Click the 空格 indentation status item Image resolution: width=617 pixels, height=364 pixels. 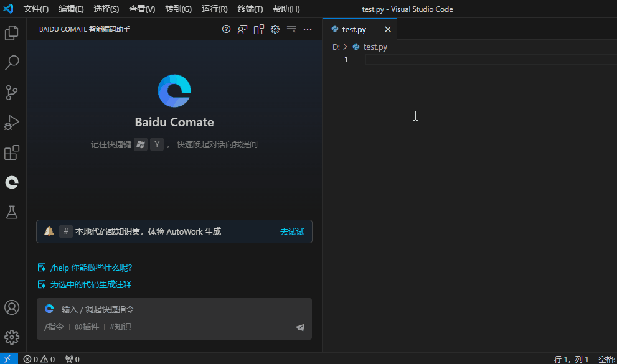click(x=606, y=359)
